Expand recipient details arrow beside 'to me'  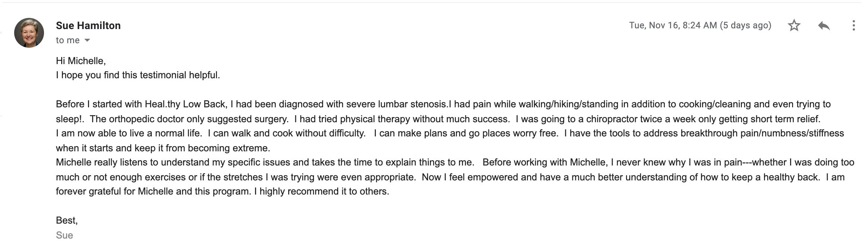click(87, 40)
